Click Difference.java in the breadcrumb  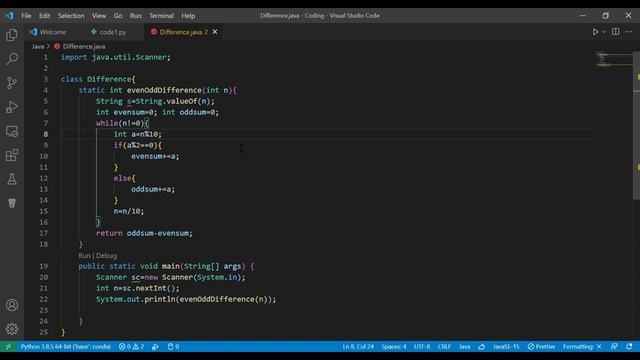pyautogui.click(x=84, y=47)
